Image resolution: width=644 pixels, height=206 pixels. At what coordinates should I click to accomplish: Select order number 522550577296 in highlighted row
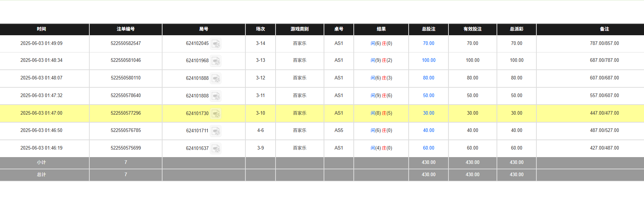point(126,113)
